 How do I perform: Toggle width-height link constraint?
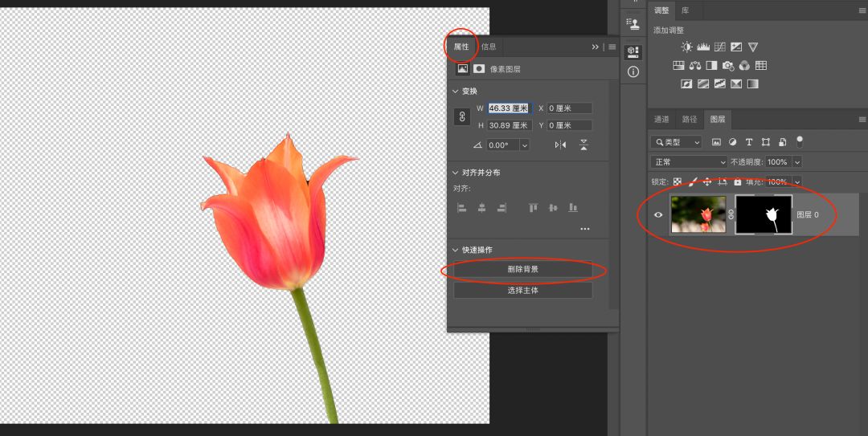coord(461,116)
